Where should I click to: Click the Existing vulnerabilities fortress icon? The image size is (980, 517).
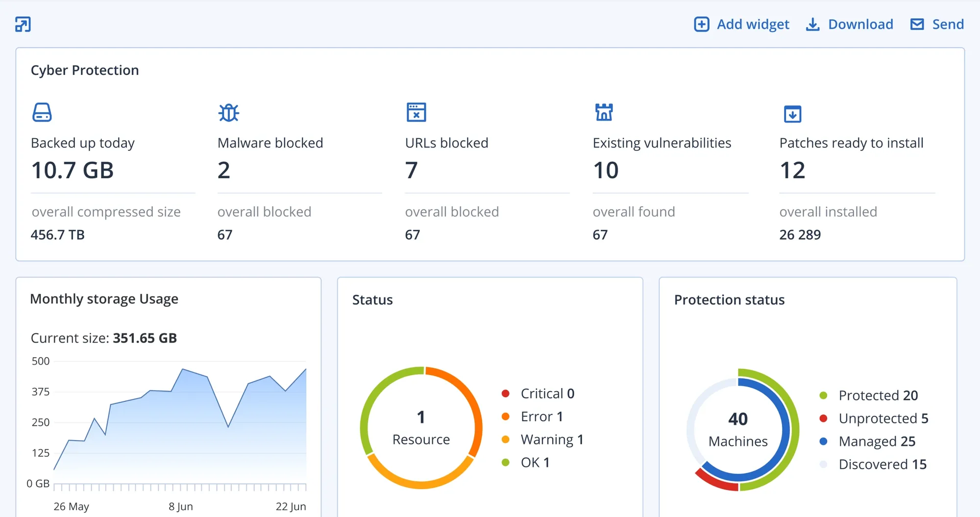(604, 112)
